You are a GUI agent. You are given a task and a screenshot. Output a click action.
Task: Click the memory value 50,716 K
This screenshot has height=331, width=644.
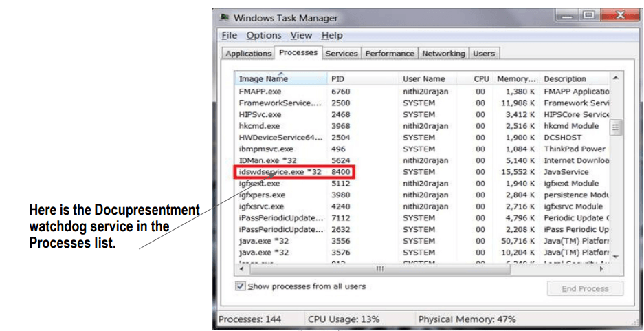pyautogui.click(x=518, y=241)
